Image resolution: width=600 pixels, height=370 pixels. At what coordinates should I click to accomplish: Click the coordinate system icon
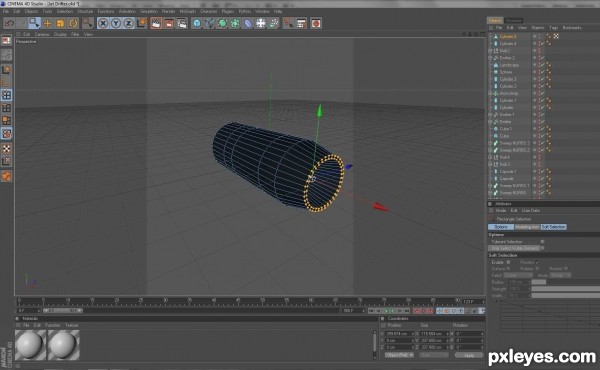[142, 23]
